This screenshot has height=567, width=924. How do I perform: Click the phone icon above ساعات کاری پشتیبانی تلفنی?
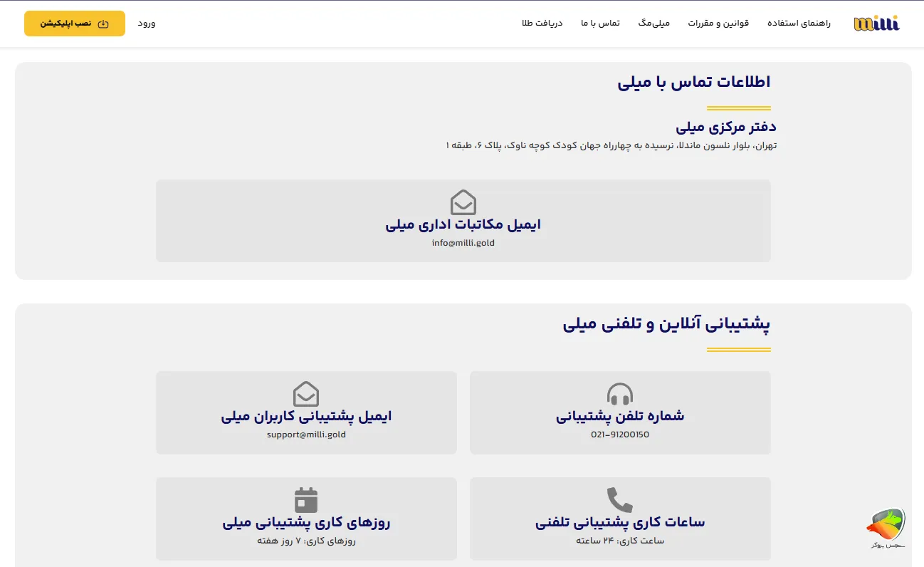tap(620, 499)
